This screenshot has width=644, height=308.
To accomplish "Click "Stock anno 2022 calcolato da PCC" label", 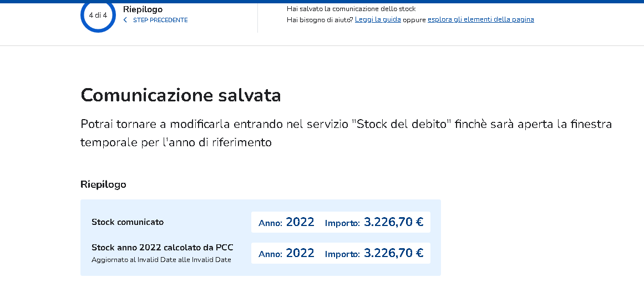I will pos(162,248).
